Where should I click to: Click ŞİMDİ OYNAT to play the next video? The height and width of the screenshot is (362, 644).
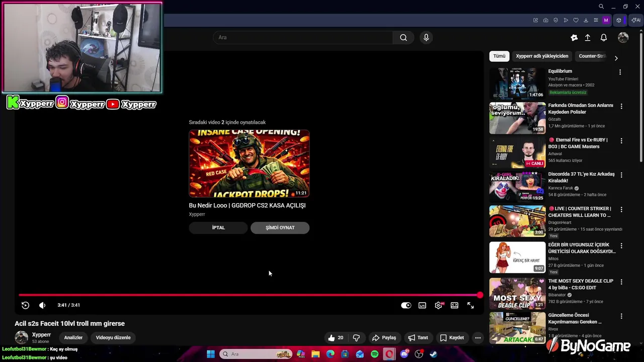pos(280,228)
